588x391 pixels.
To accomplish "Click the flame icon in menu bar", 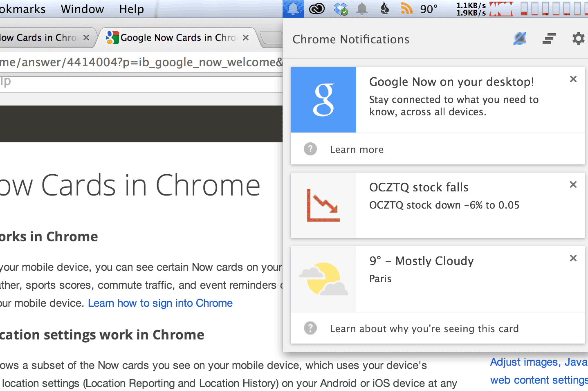I will [384, 9].
